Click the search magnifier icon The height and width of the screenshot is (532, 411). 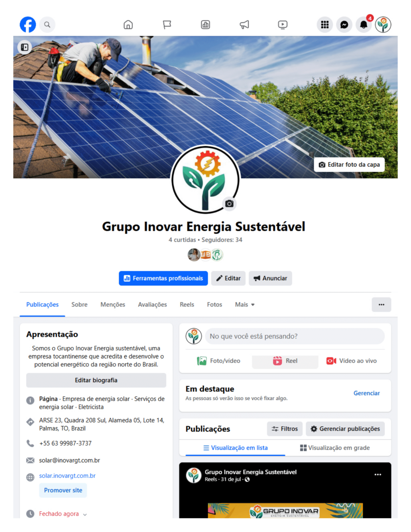47,24
